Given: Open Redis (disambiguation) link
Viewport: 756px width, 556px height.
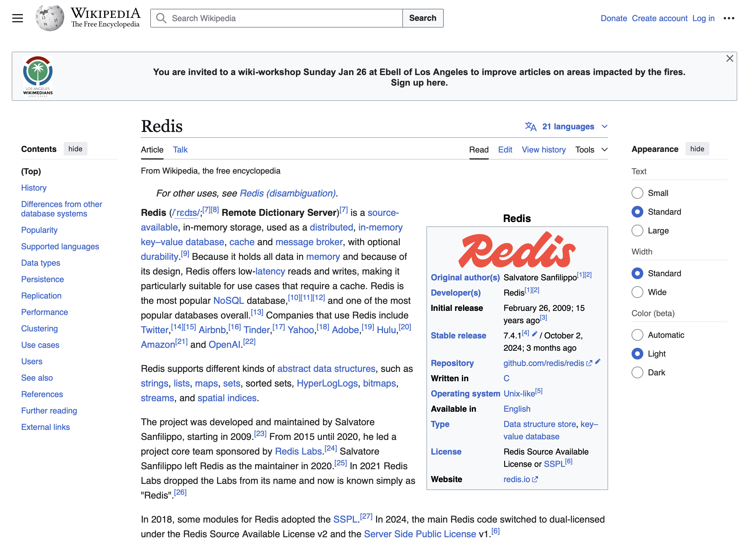Looking at the screenshot, I should [288, 194].
